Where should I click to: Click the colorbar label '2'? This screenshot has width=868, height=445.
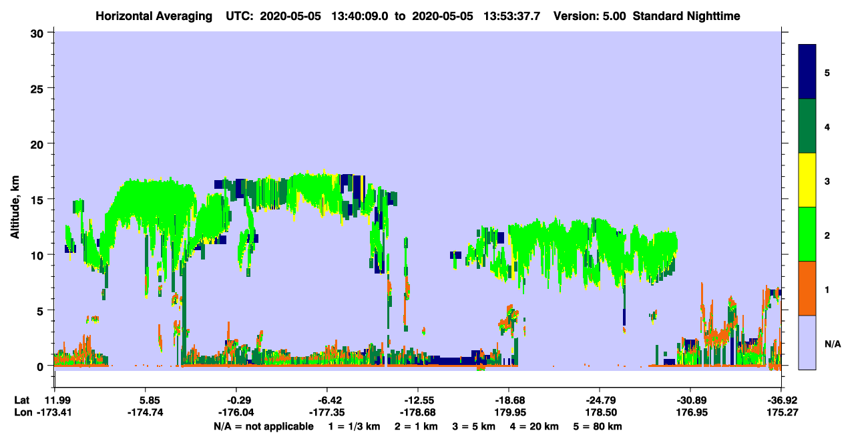pos(827,235)
